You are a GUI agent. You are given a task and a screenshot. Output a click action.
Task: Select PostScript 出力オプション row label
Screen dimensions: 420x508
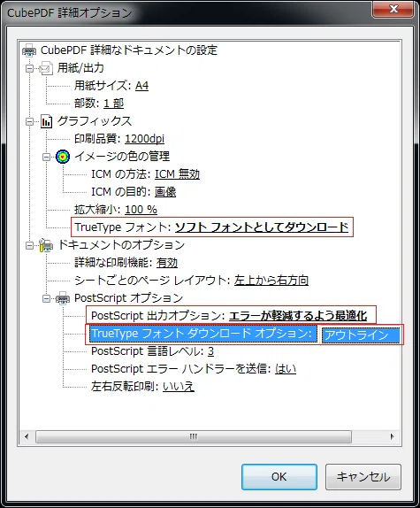tap(158, 316)
